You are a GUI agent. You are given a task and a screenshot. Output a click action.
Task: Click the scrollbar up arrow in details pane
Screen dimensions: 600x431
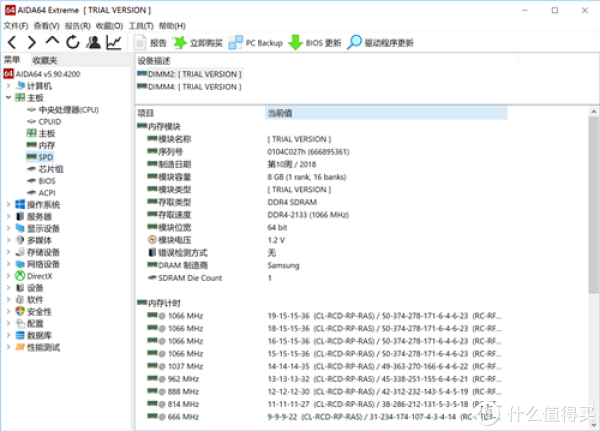pos(593,112)
